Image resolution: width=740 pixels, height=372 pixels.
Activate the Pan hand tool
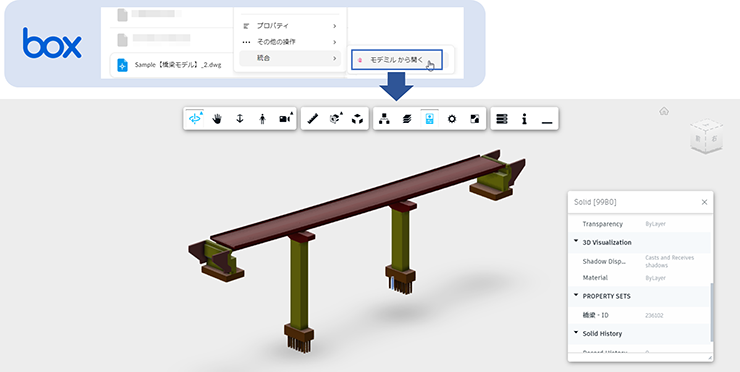pos(217,119)
